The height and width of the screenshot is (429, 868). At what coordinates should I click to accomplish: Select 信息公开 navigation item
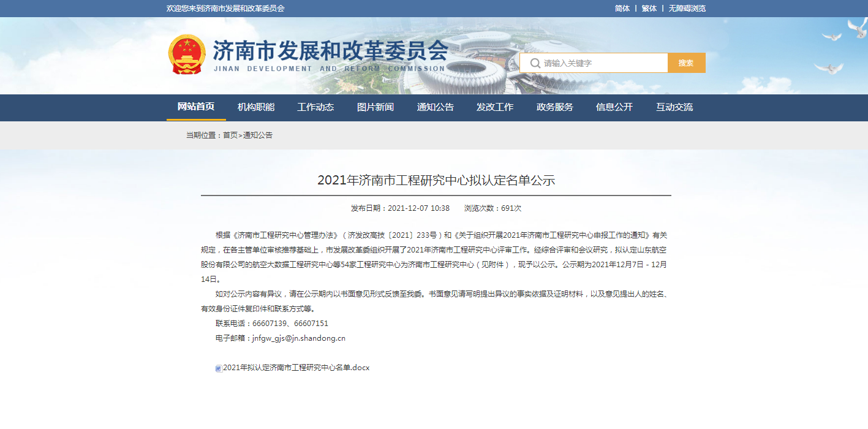tap(614, 107)
